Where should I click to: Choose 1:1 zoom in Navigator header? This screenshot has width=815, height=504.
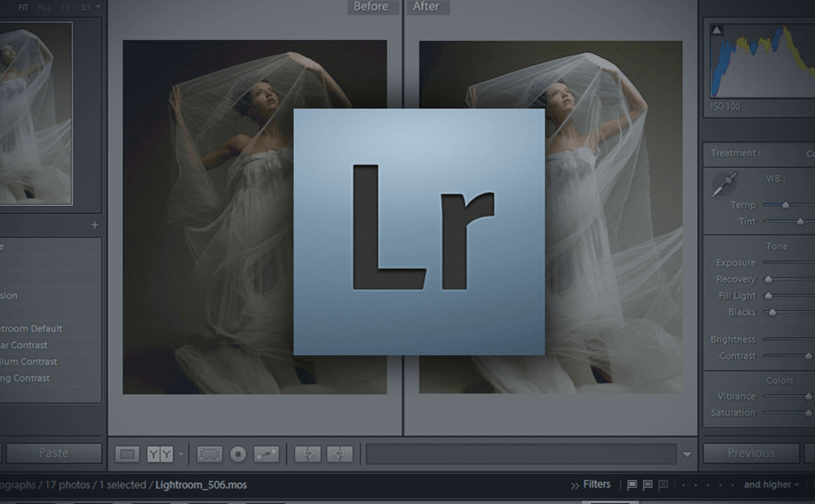(x=65, y=7)
